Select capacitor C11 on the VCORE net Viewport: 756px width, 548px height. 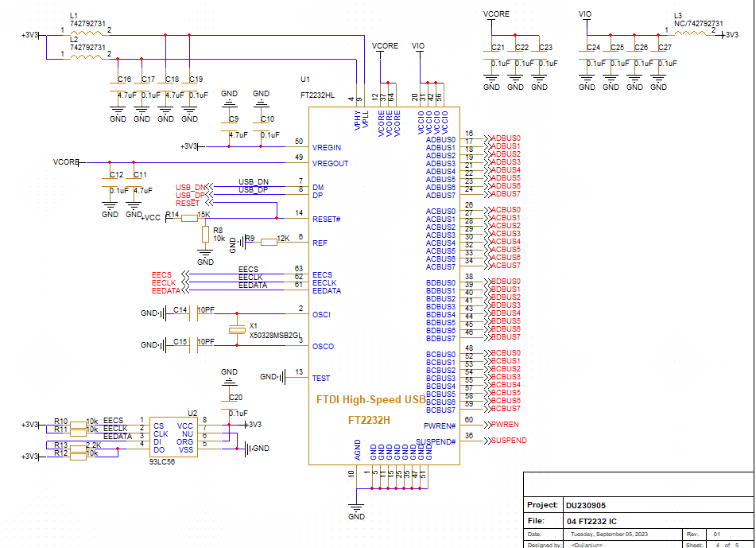coord(134,182)
